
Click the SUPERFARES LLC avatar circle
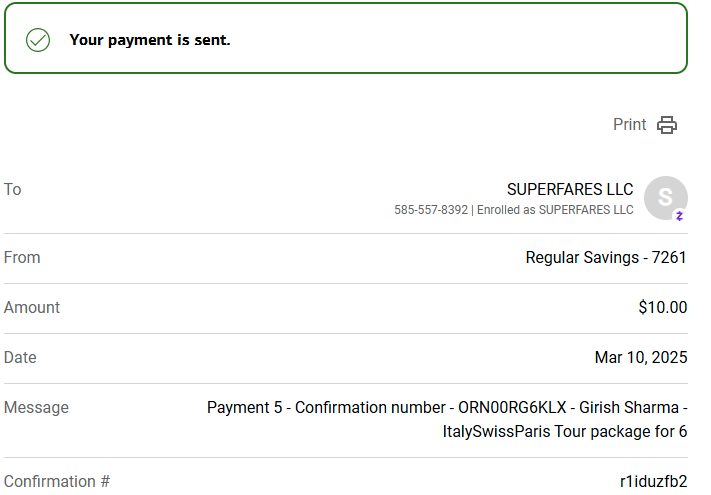point(665,198)
